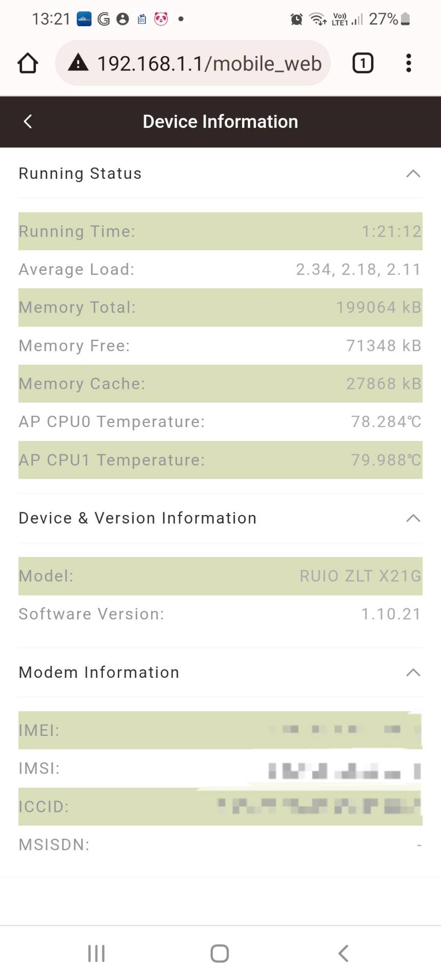This screenshot has width=441, height=980.
Task: Tap the insecure connection warning icon
Action: [x=78, y=63]
